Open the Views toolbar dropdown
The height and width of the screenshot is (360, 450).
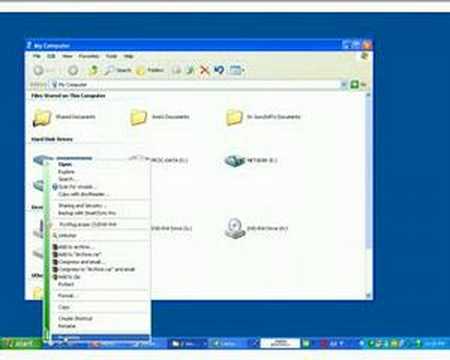(237, 70)
